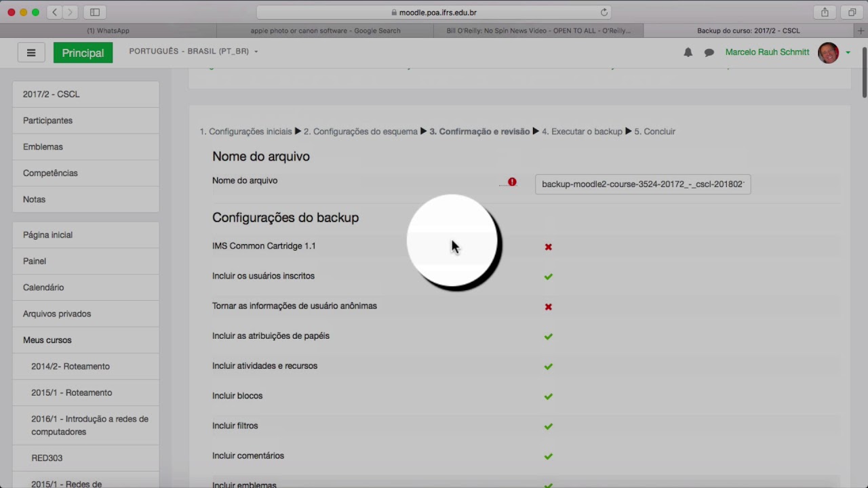868x488 pixels.
Task: Expand the user menu dropdown arrow
Action: [x=848, y=53]
